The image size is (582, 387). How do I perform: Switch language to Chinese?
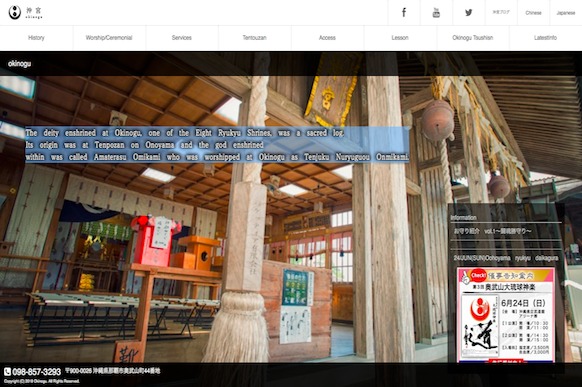(533, 13)
